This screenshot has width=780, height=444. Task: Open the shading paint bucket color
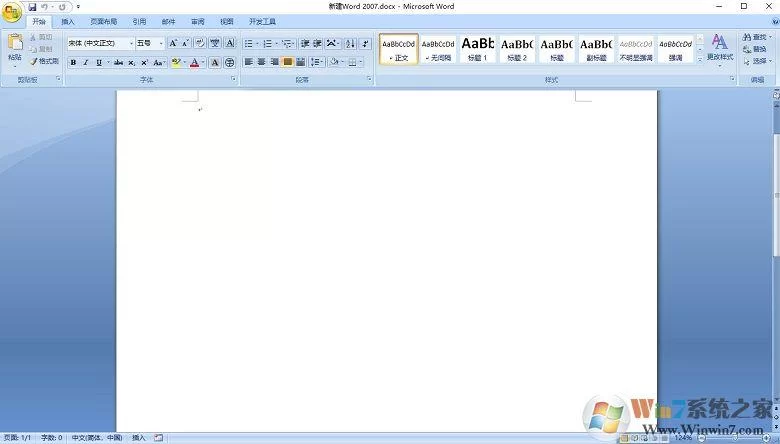[x=334, y=62]
